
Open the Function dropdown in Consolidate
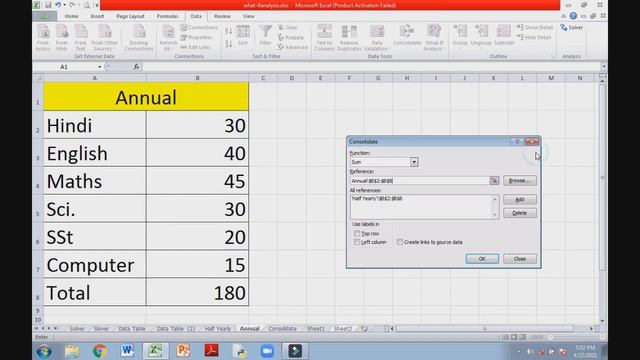[414, 162]
